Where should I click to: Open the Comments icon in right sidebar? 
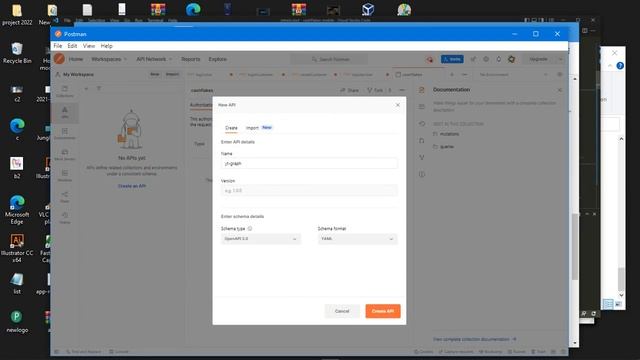[x=422, y=107]
